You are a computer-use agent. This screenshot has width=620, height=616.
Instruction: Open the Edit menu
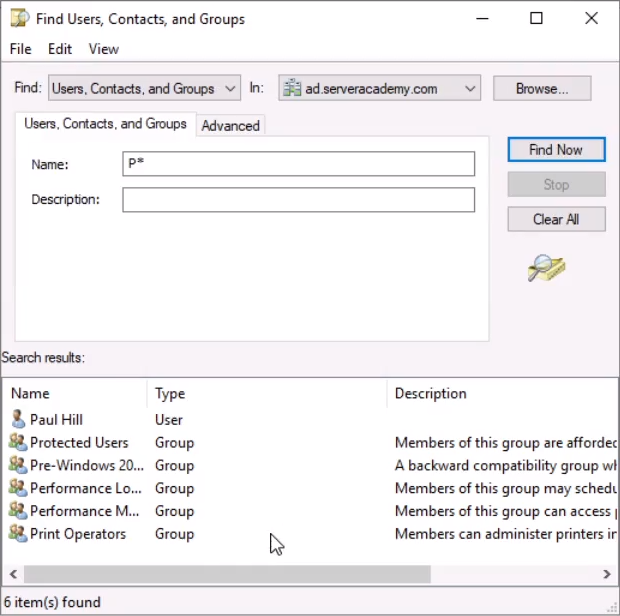coord(60,49)
